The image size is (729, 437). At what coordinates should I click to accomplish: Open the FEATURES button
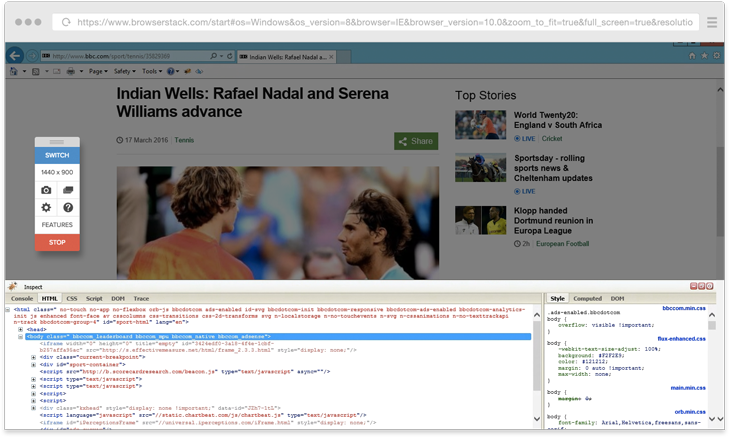(x=57, y=225)
